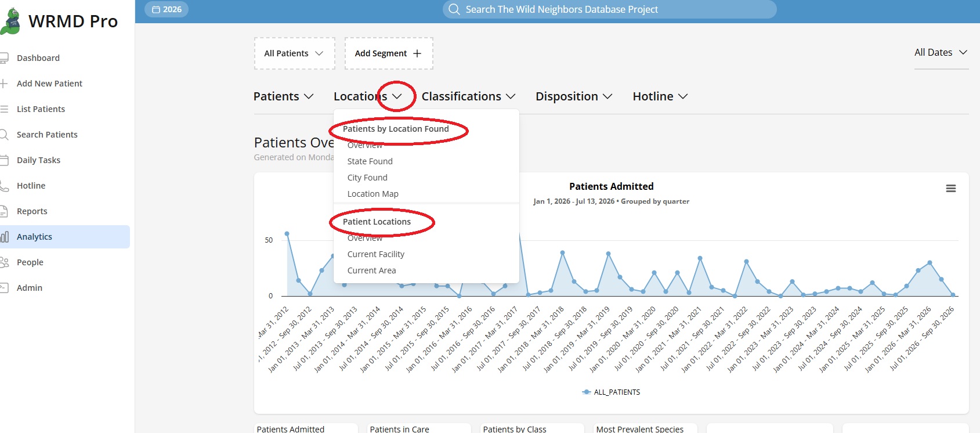
Task: Click the People sidebar icon
Action: (x=5, y=262)
